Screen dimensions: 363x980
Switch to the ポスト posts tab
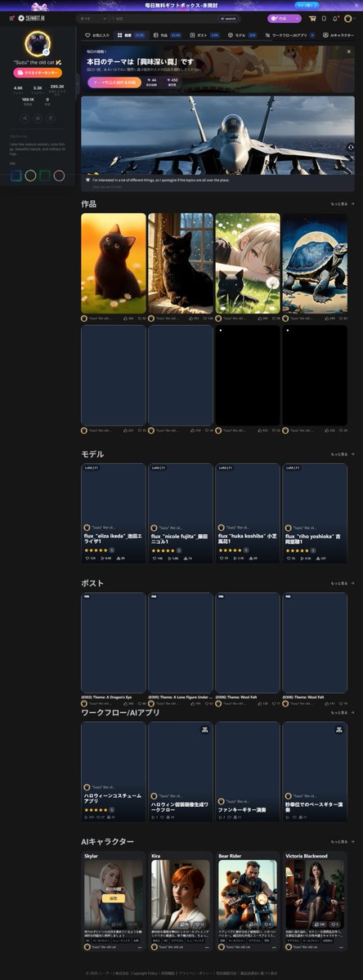tap(204, 36)
